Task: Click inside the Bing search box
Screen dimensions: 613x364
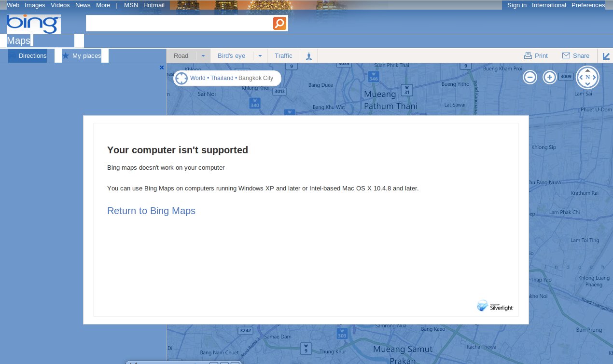Action: (179, 23)
